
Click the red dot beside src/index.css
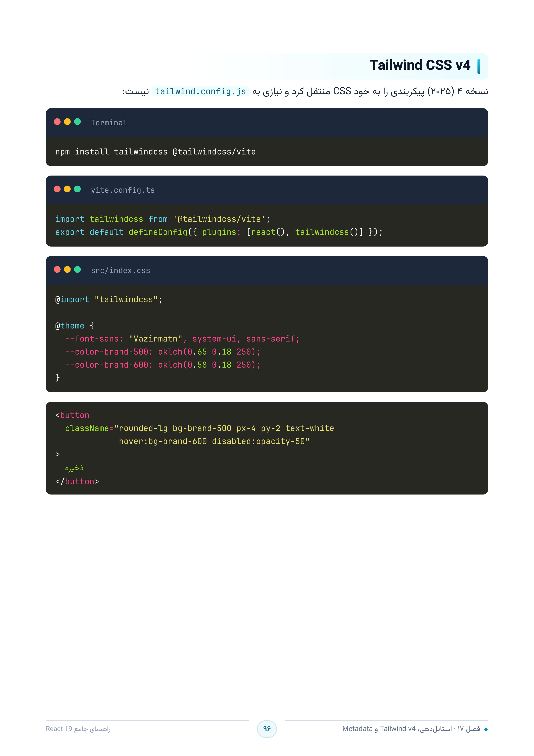(x=57, y=270)
